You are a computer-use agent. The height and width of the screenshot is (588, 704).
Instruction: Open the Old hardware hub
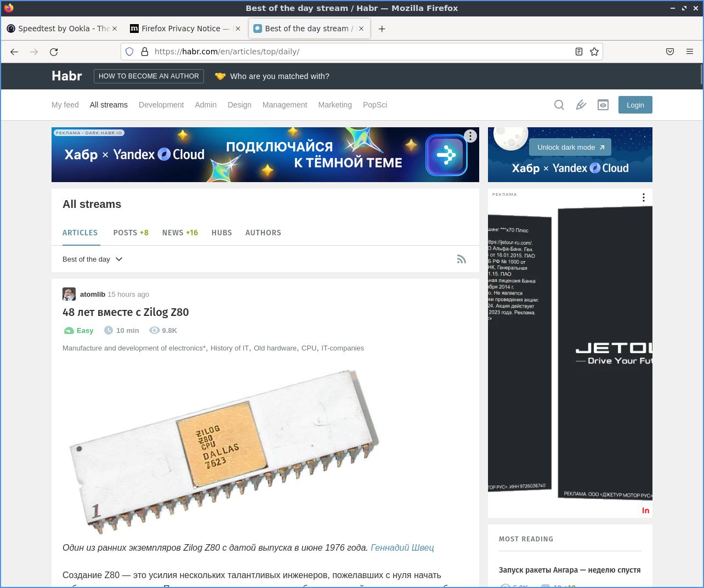[x=275, y=348]
